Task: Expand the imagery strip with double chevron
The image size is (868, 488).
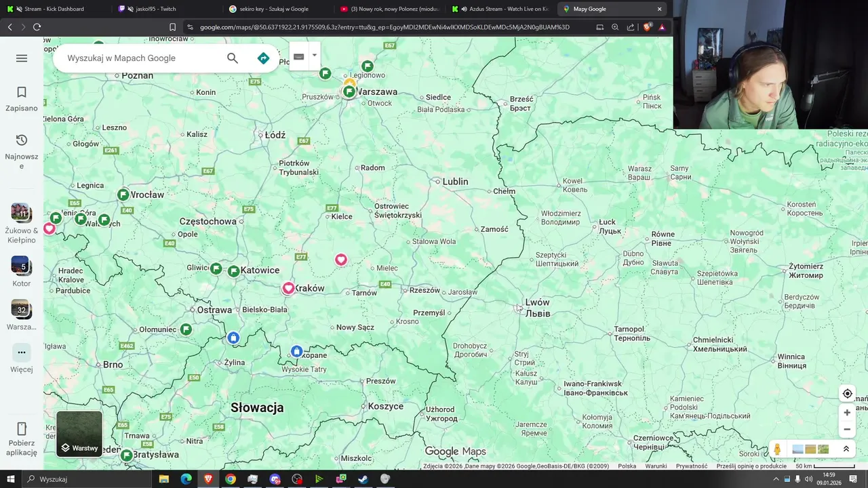Action: (846, 449)
